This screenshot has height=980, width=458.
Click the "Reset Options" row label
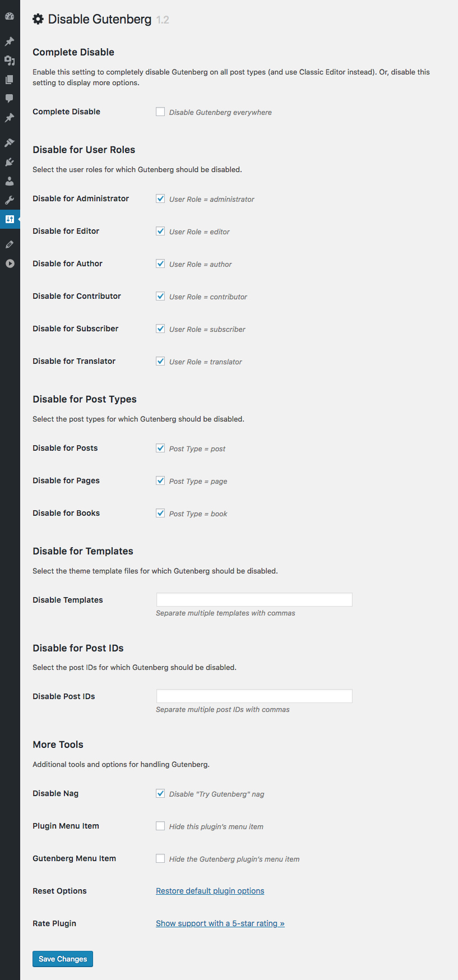59,891
